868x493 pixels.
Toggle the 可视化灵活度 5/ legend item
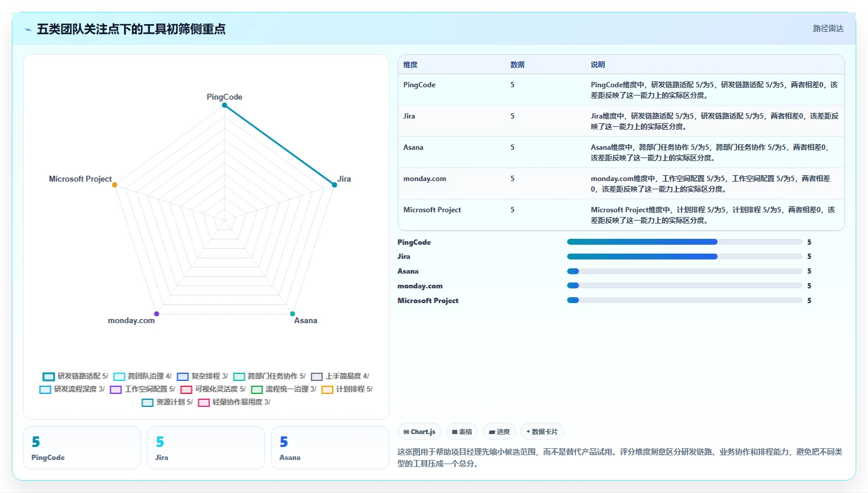213,389
